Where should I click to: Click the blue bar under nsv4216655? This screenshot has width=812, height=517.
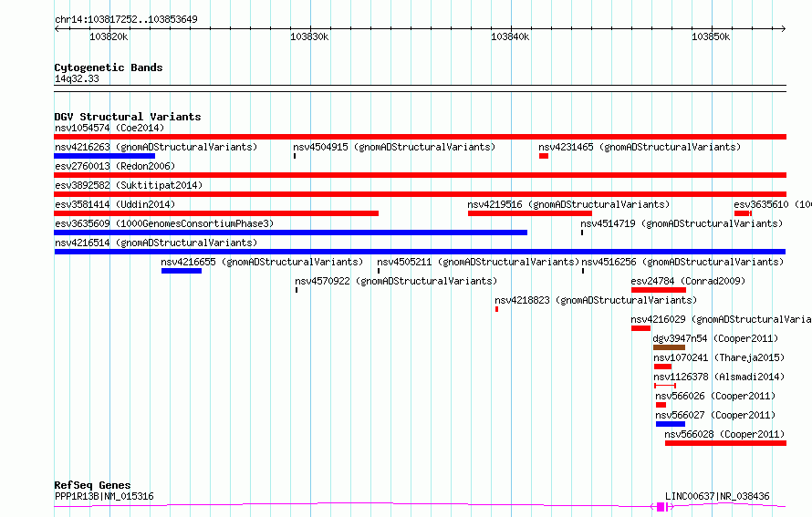[x=182, y=271]
